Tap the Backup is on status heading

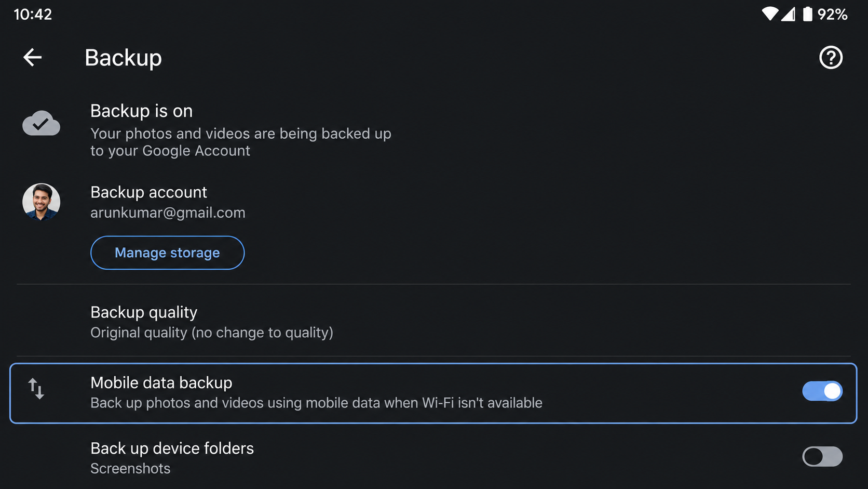coord(141,111)
